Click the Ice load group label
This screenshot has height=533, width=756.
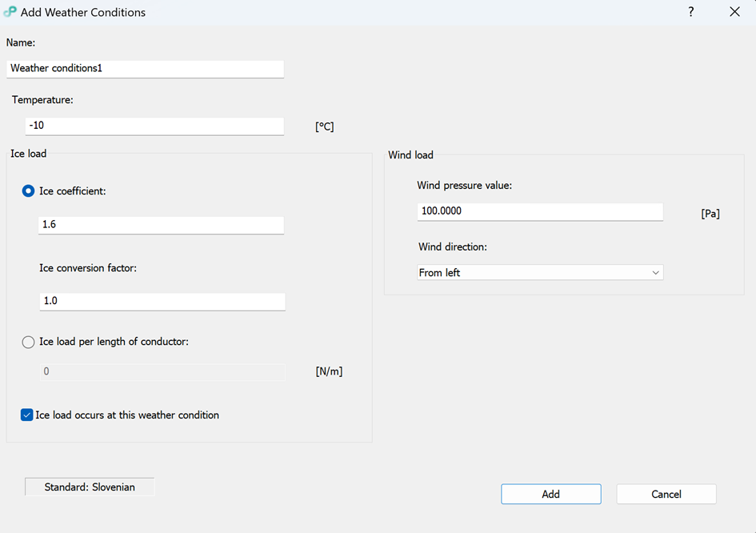point(29,154)
